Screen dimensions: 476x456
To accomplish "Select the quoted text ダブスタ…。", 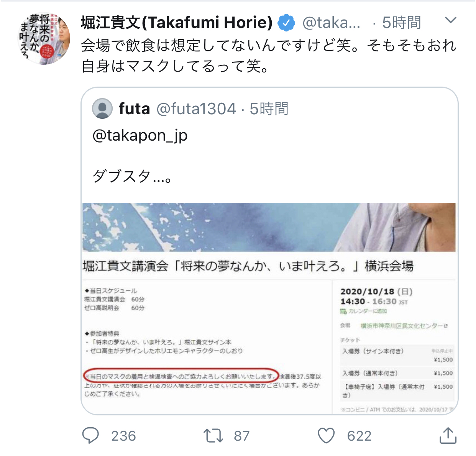I will tap(132, 177).
